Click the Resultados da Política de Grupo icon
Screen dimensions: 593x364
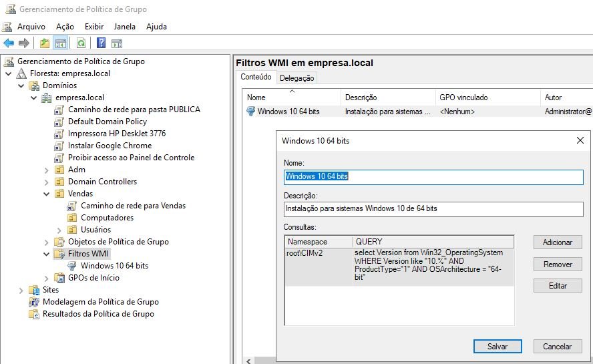pyautogui.click(x=34, y=314)
